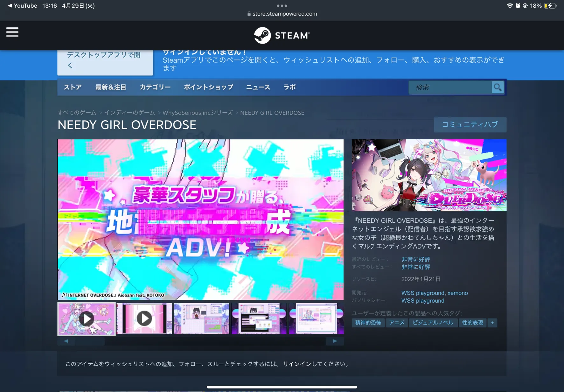
Task: Expand more tags with plus button
Action: (x=492, y=323)
